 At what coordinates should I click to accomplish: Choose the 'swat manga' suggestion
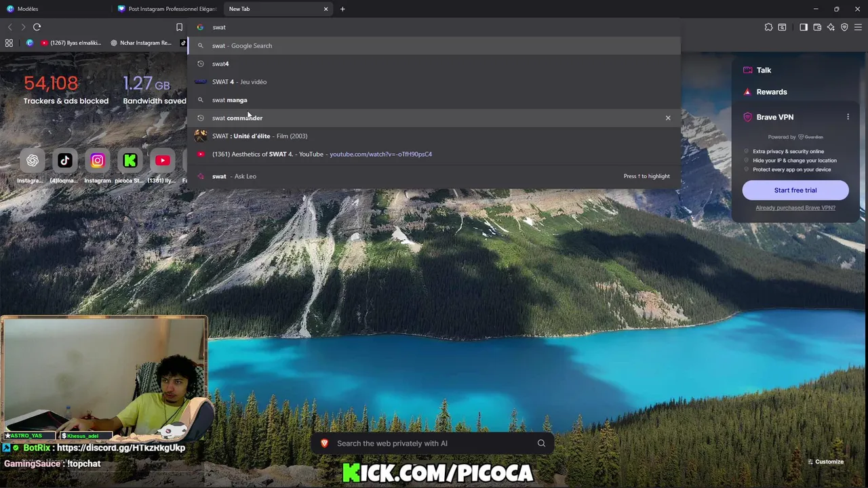tap(434, 100)
